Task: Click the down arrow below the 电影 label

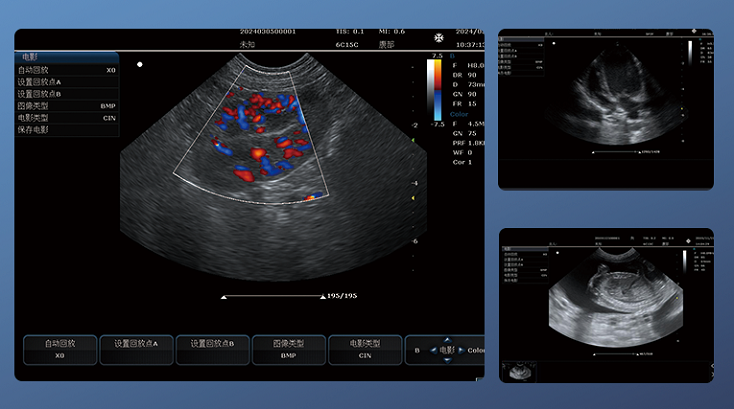Action: pyautogui.click(x=447, y=360)
